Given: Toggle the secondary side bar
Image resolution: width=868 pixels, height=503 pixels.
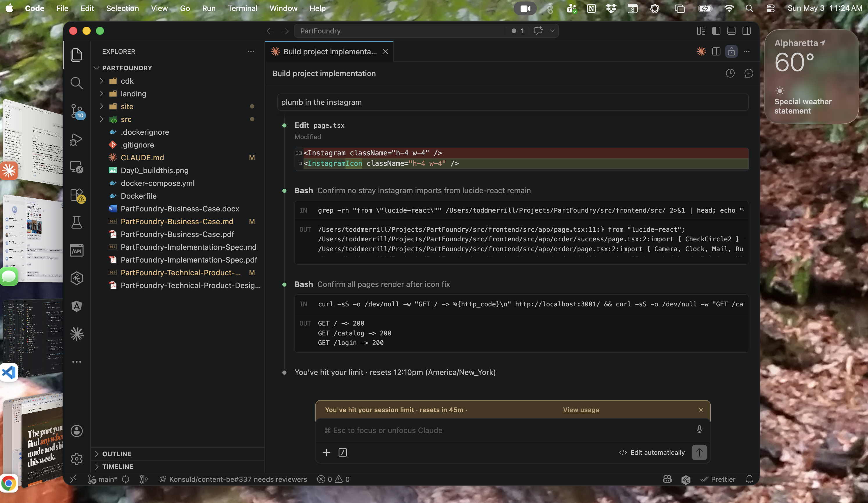Looking at the screenshot, I should [746, 31].
